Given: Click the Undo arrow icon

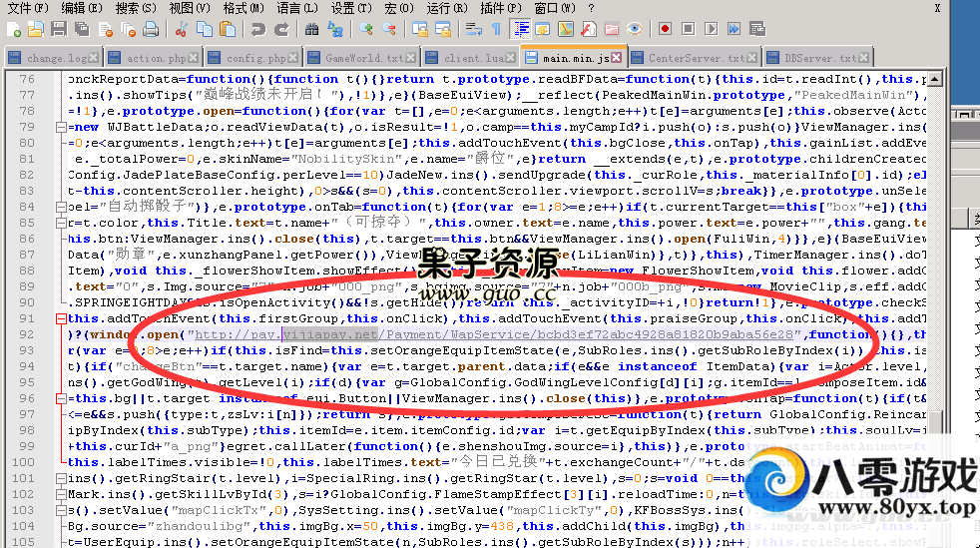Looking at the screenshot, I should tap(257, 29).
